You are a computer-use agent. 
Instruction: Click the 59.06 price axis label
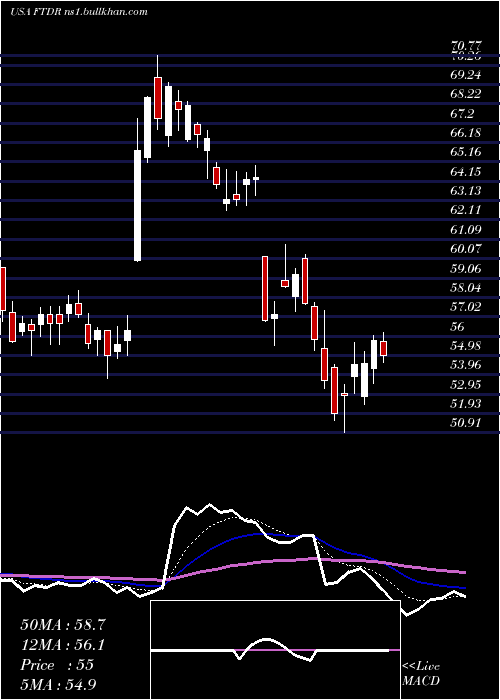pyautogui.click(x=466, y=268)
